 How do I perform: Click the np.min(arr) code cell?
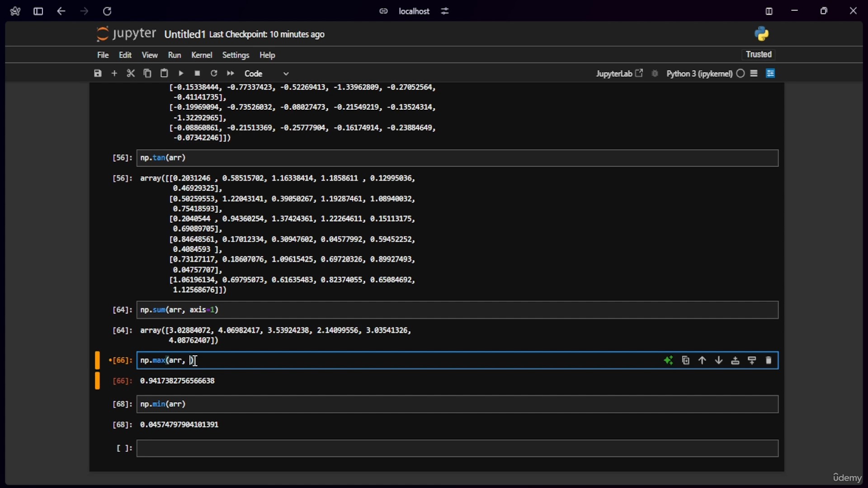[x=458, y=404]
